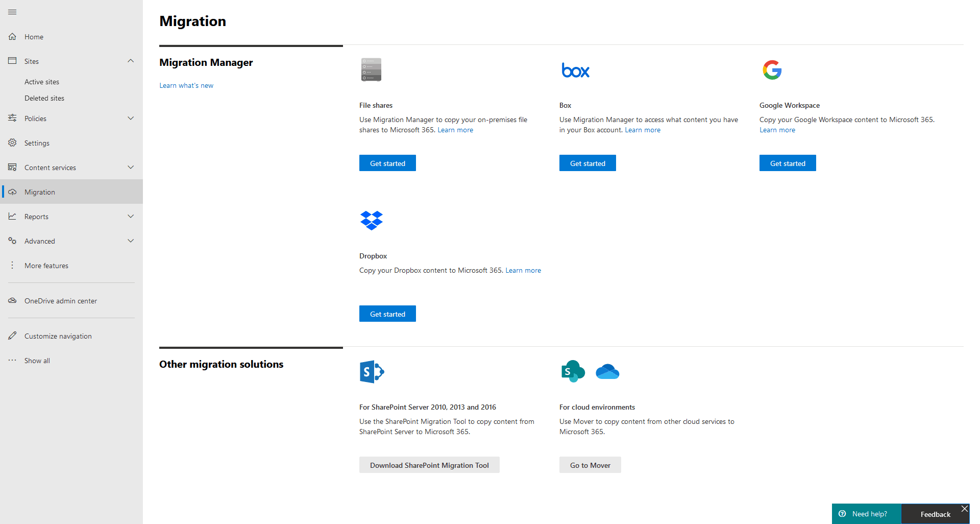Viewport: 980px width, 524px height.
Task: Click Show all in sidebar
Action: [71, 361]
